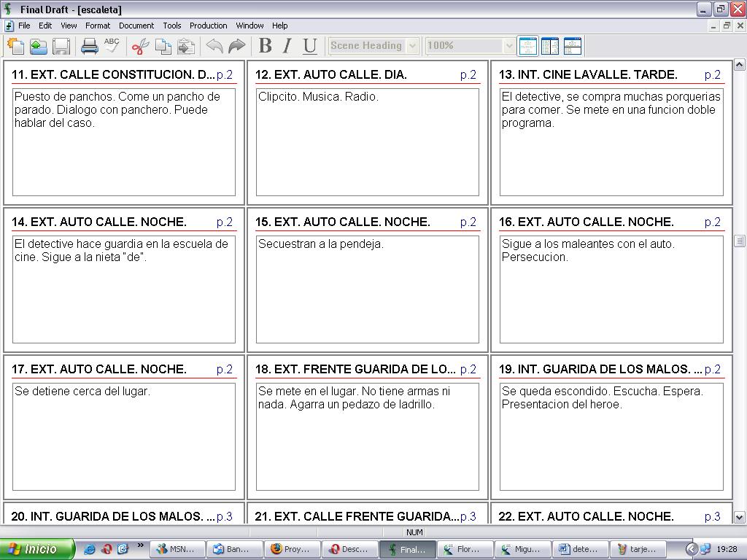Screen dimensions: 747x560
Task: Open the Production menu
Action: click(208, 26)
